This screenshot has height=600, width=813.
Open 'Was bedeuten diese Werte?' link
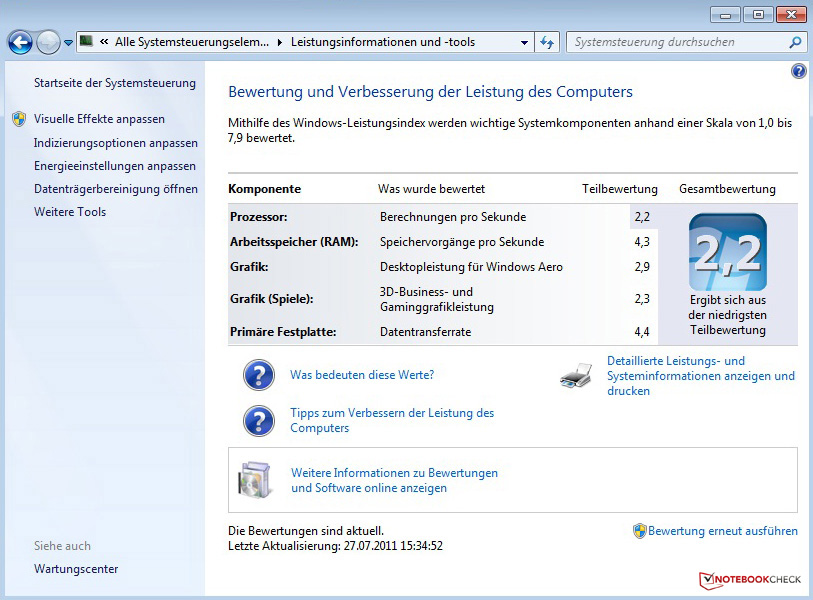(362, 375)
